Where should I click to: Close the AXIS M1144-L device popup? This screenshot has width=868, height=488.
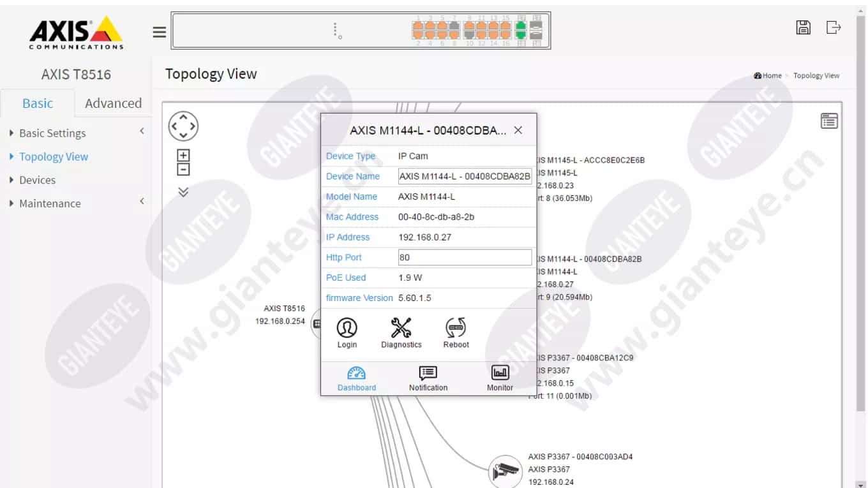click(x=518, y=130)
